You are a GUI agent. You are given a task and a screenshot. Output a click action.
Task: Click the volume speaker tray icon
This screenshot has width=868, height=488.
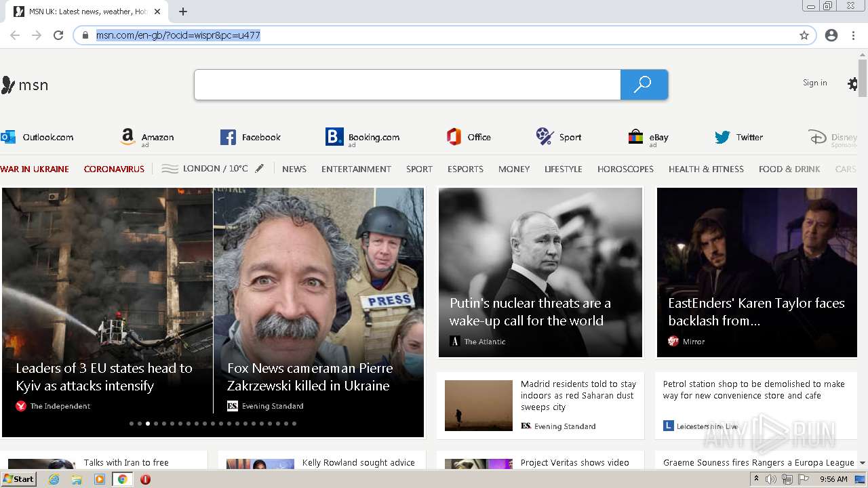[771, 479]
